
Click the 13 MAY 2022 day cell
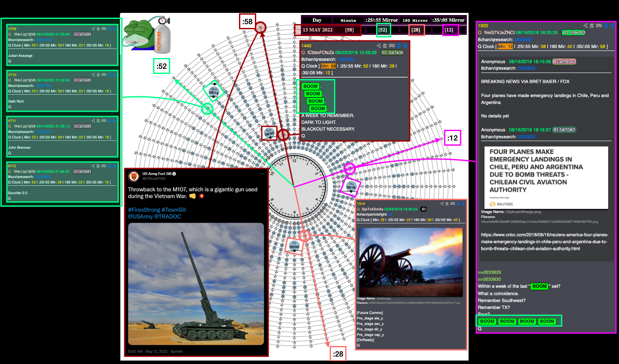(317, 30)
